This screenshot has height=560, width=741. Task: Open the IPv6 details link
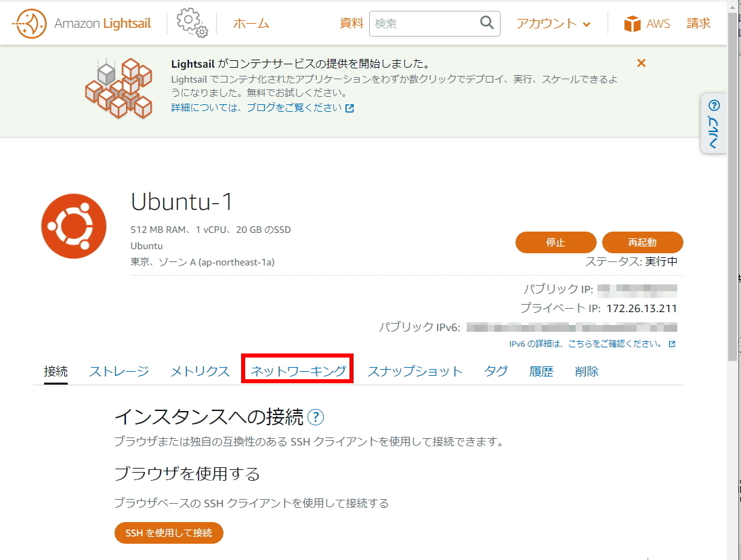coord(592,344)
